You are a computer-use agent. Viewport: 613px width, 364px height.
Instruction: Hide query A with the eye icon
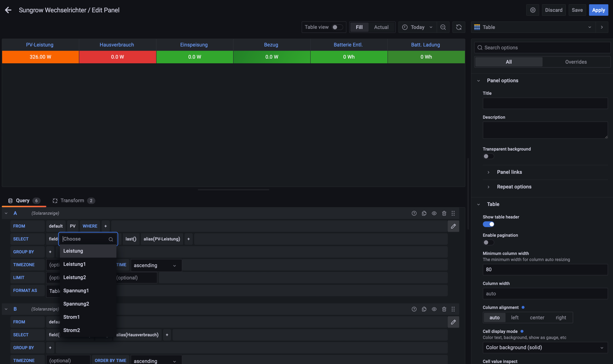tap(434, 213)
